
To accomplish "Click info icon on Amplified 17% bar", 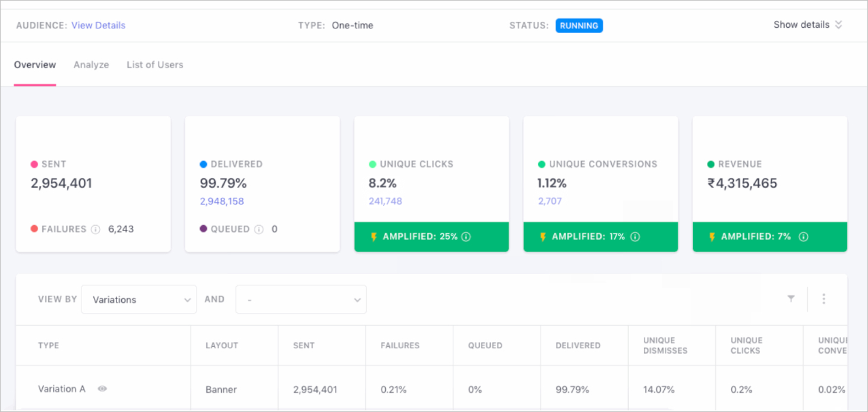I will tap(634, 236).
